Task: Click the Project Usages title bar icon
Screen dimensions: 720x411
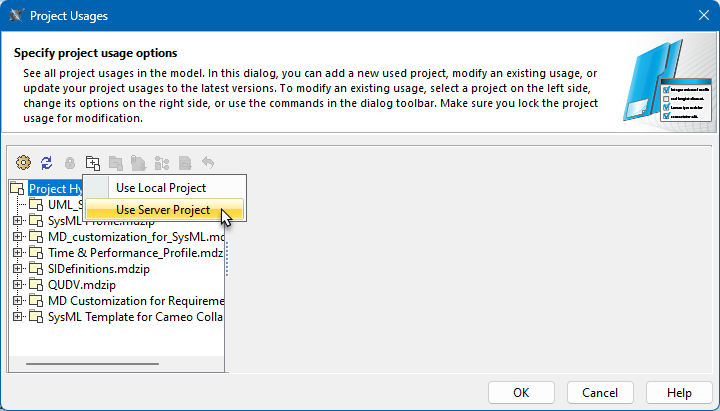Action: pos(16,16)
